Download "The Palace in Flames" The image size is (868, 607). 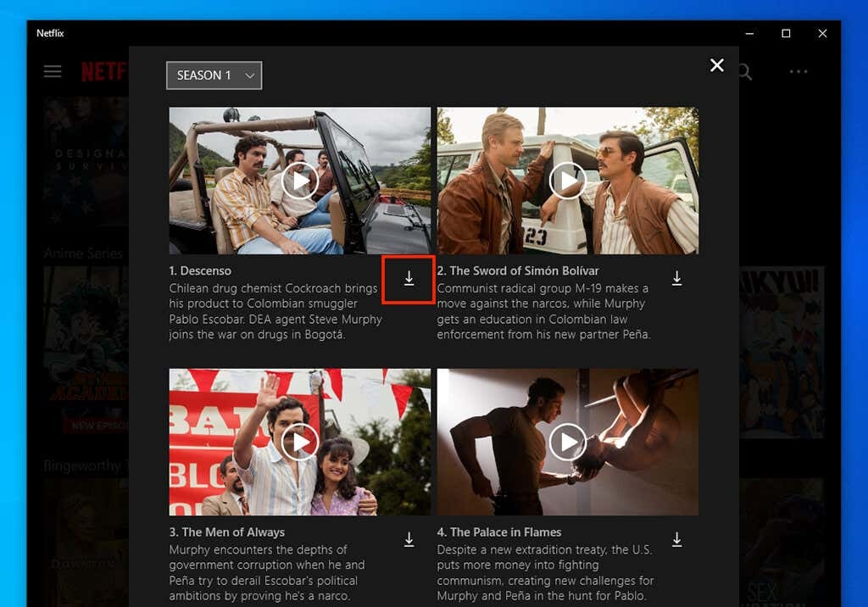click(x=676, y=539)
